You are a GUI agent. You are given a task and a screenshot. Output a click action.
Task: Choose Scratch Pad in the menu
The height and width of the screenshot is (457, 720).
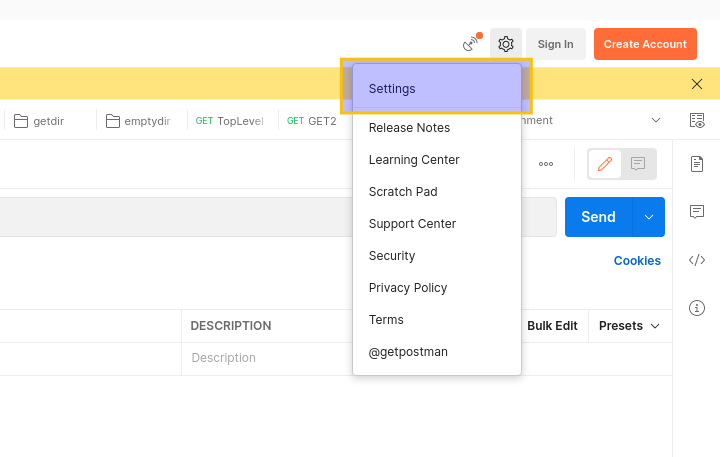(x=437, y=192)
